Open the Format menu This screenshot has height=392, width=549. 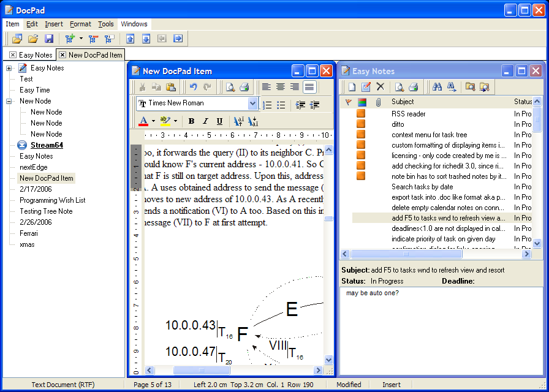coord(80,24)
